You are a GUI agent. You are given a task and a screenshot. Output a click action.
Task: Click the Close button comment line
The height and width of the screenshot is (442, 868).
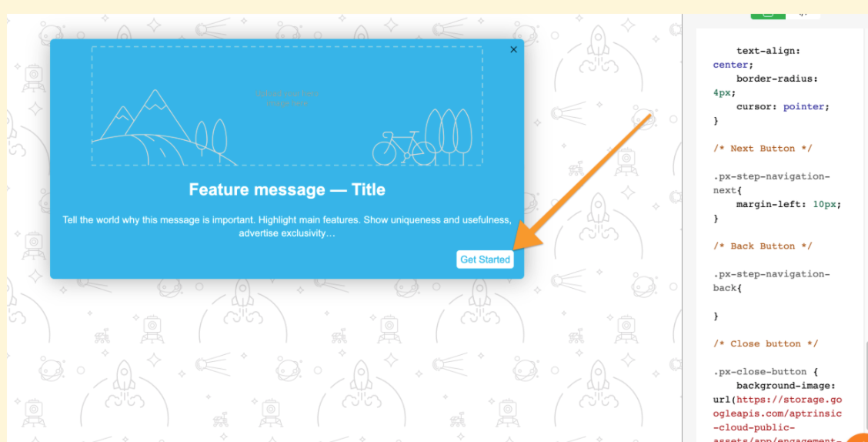(765, 343)
